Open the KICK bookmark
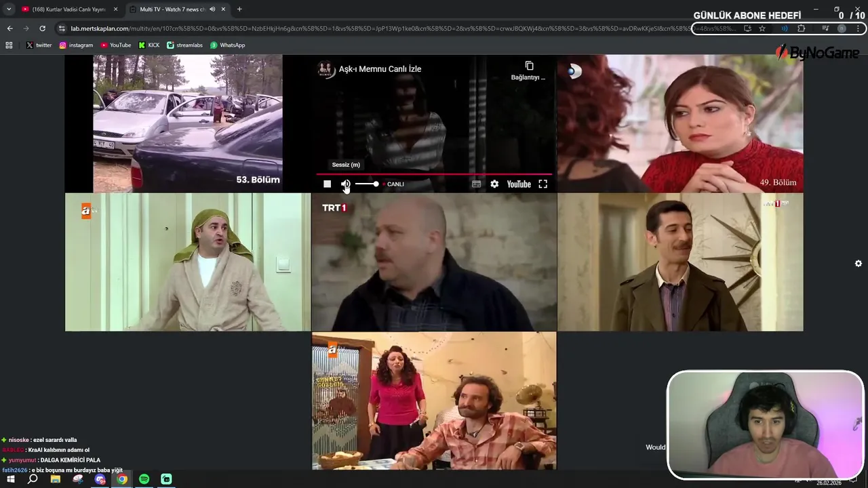868x488 pixels. click(149, 45)
